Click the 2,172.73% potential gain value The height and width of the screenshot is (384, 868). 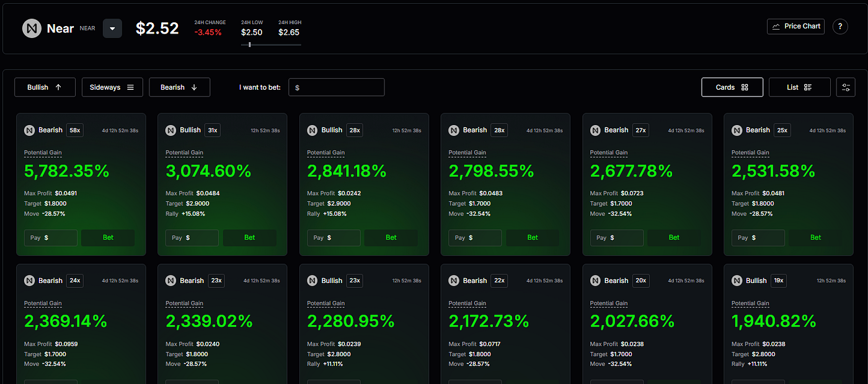coord(489,321)
